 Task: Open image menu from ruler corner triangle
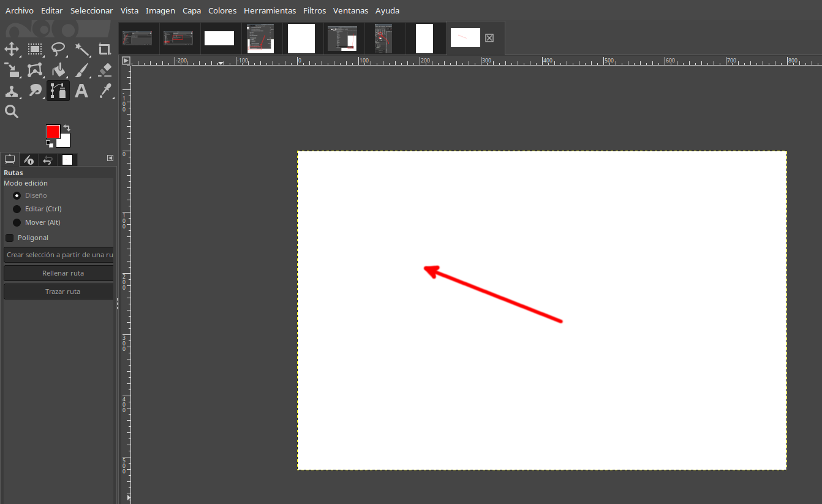[x=126, y=61]
